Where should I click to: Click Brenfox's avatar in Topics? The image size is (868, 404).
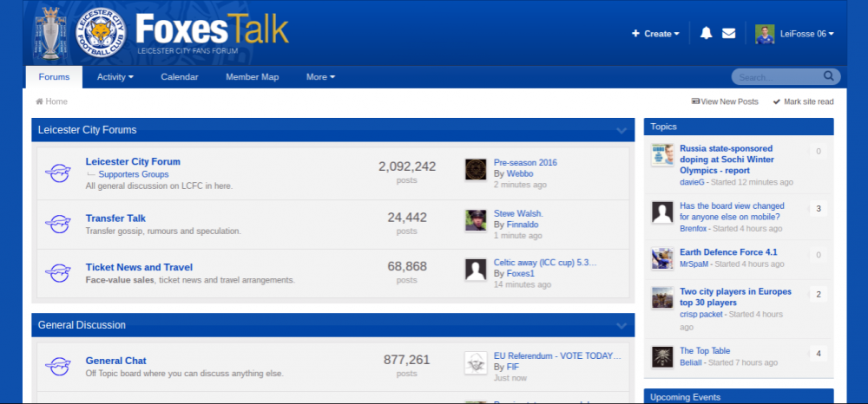[x=662, y=212]
